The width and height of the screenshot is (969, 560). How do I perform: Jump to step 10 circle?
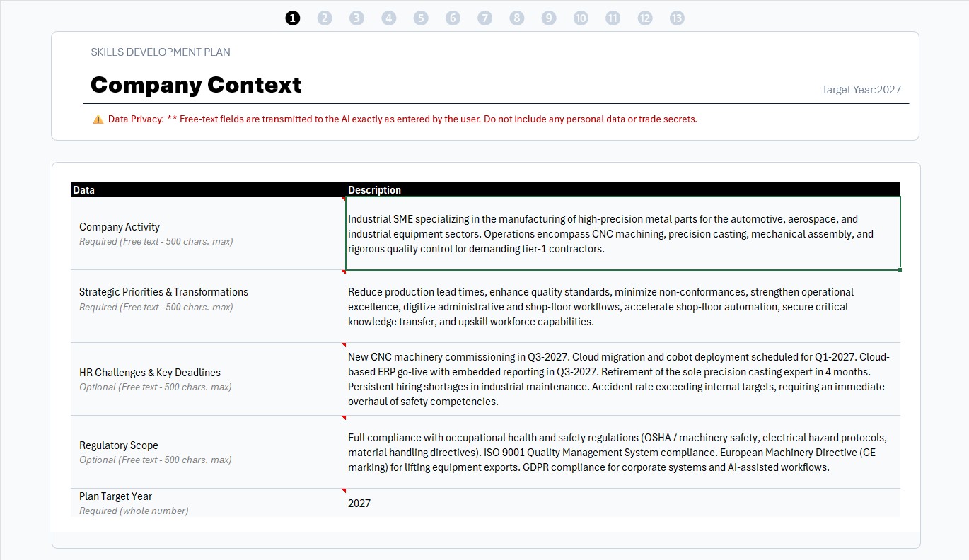581,18
